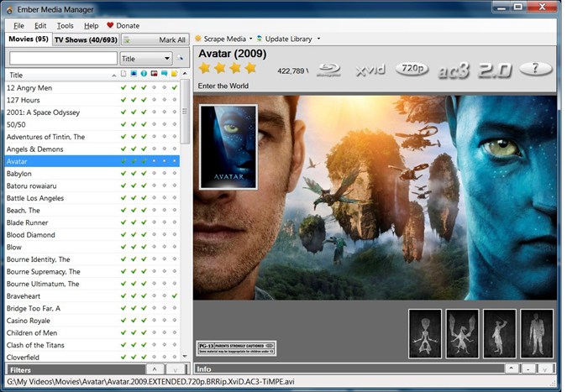
Task: Click the Mark All button icon
Action: point(127,39)
